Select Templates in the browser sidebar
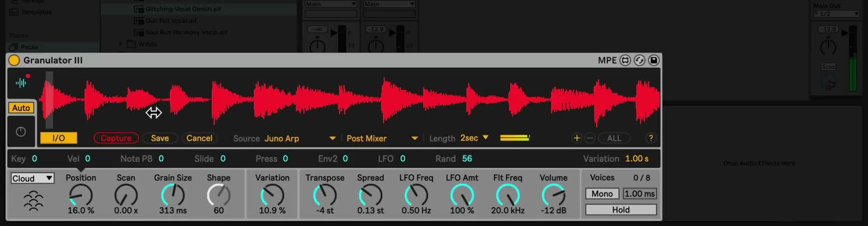The image size is (868, 226). pyautogui.click(x=36, y=12)
